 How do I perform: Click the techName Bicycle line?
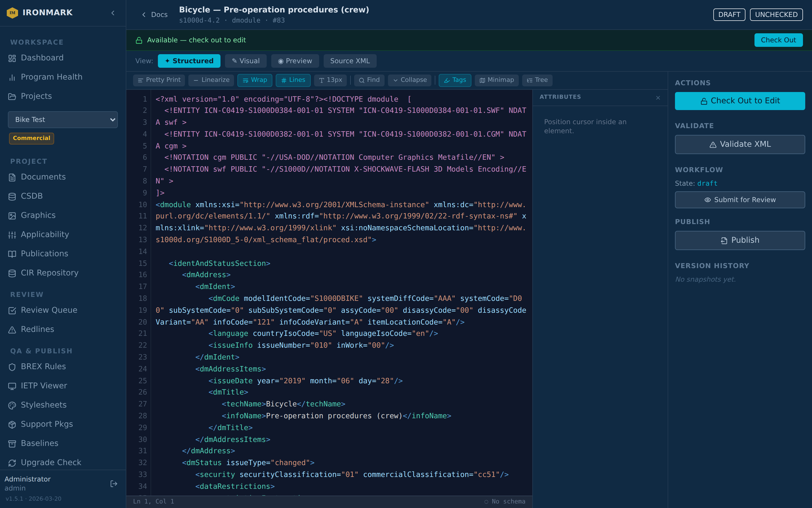tap(284, 404)
